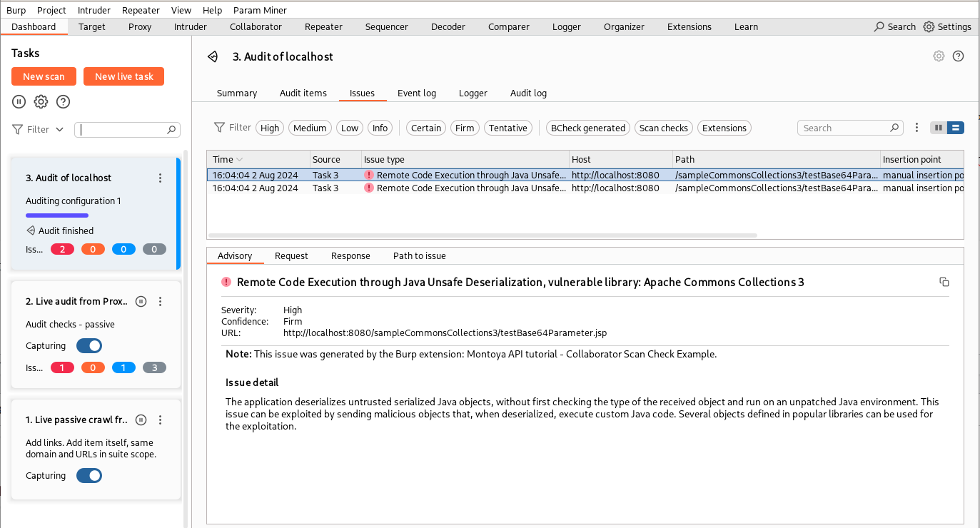Click the New live task button

click(x=123, y=76)
